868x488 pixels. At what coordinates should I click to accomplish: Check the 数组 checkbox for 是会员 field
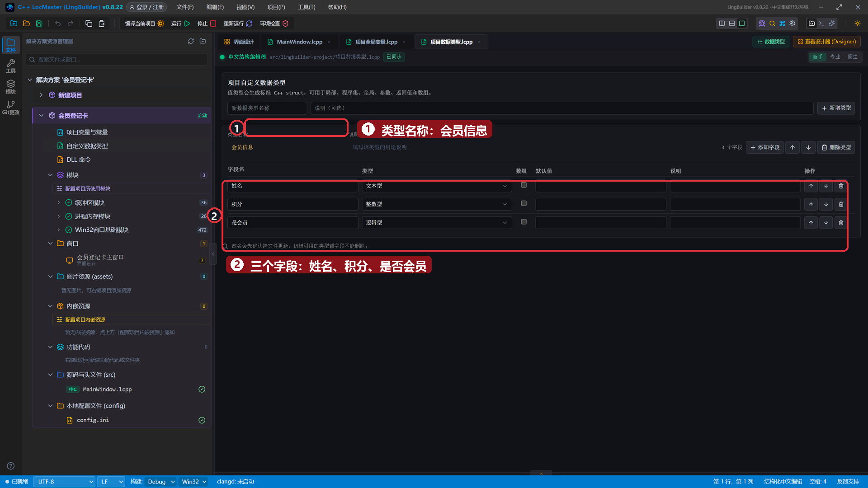coord(524,222)
